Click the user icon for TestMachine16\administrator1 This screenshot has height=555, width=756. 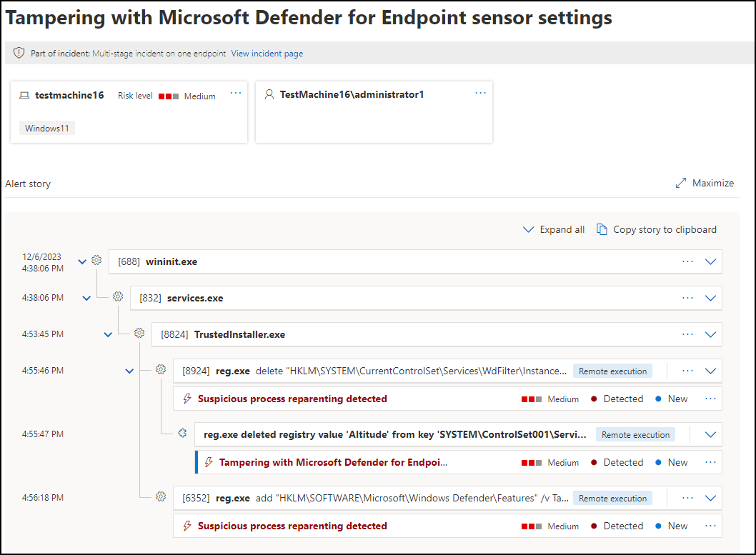click(x=269, y=94)
